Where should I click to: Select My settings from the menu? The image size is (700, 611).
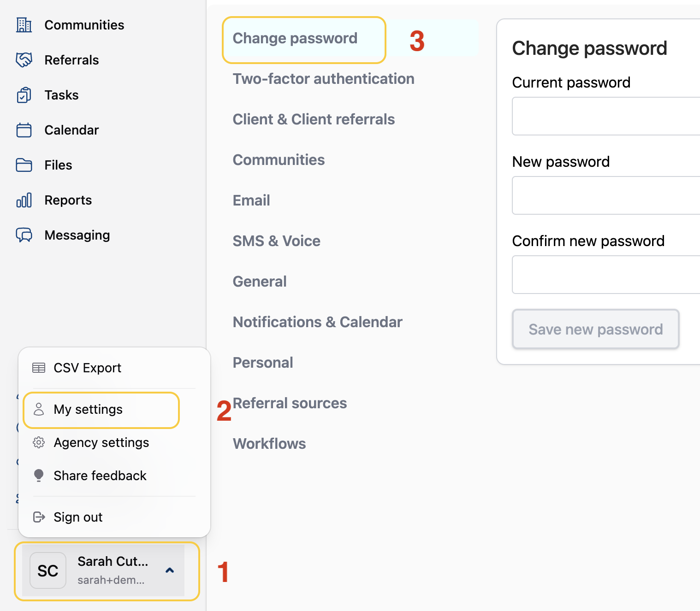coord(88,410)
